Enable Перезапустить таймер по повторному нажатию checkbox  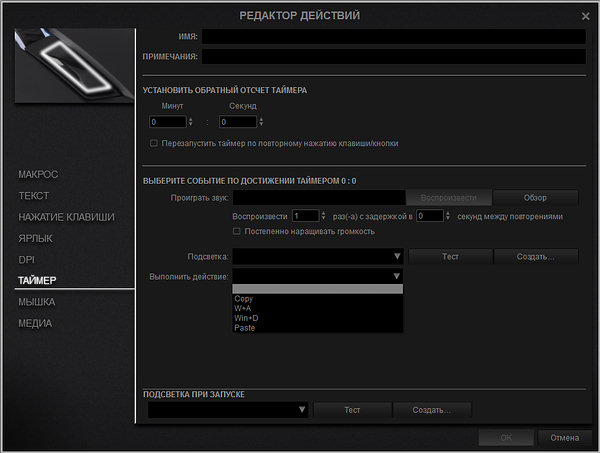pos(153,143)
